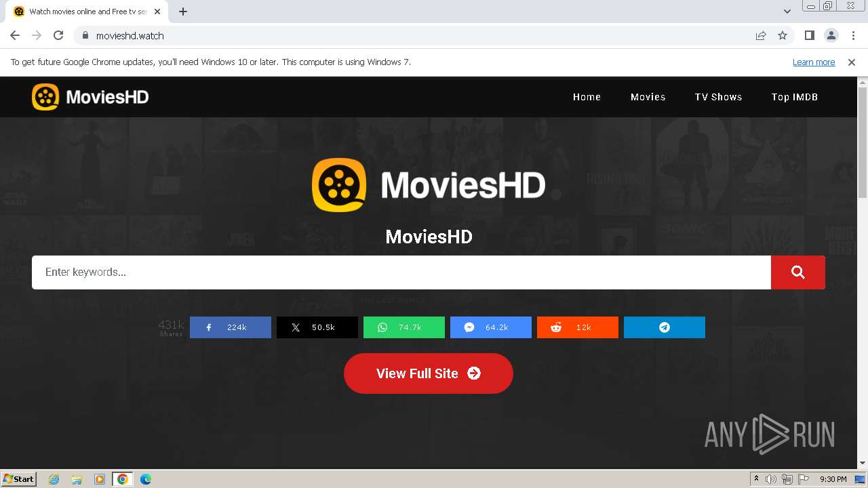Screen dimensions: 868x488
Task: Share on WhatsApp button showing 74.7k
Action: coord(404,327)
